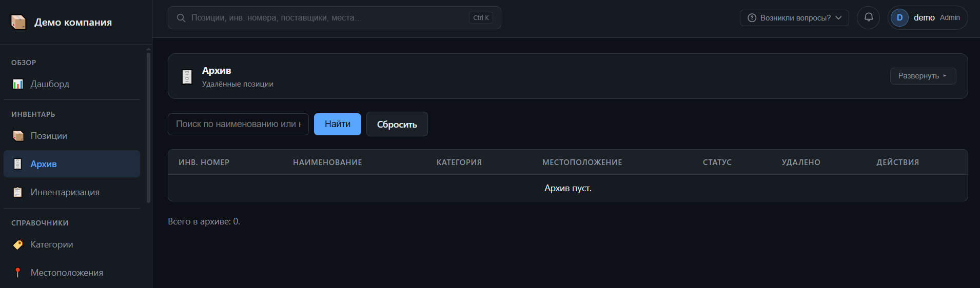The height and width of the screenshot is (288, 980).
Task: Click the ИНВЕНТАРЬ section label
Action: pyautogui.click(x=33, y=114)
